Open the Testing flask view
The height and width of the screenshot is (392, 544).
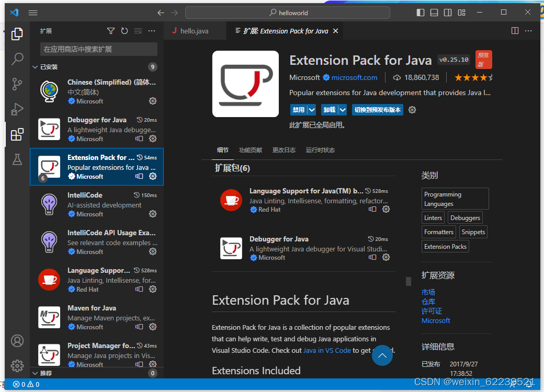[x=17, y=159]
